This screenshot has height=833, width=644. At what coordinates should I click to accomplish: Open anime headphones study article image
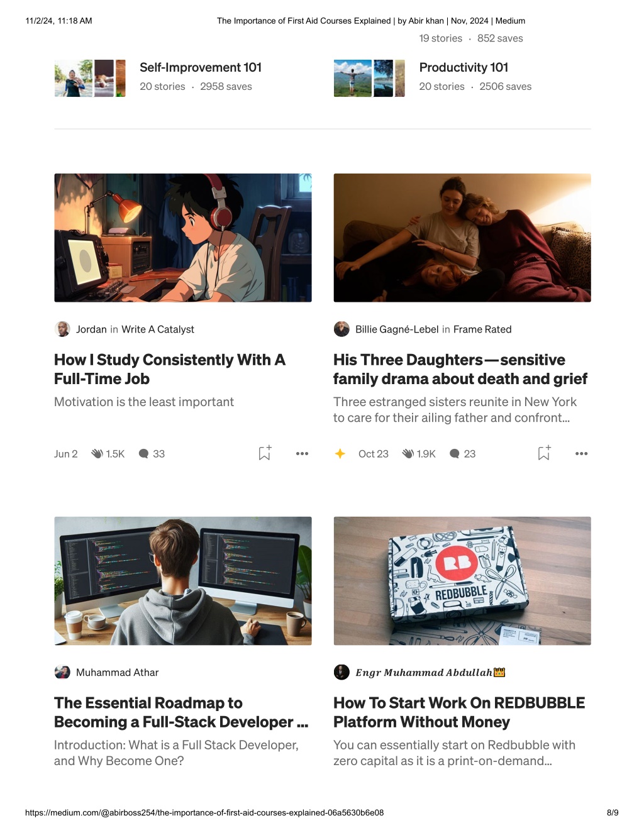[x=183, y=238]
